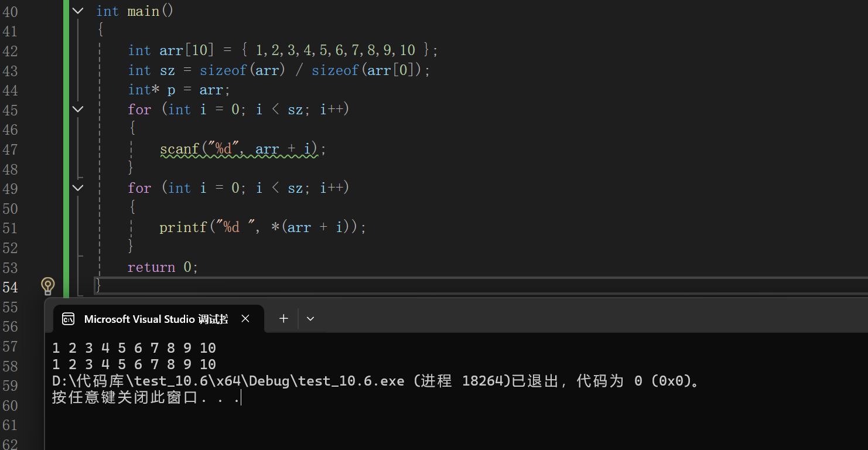The image size is (868, 450).
Task: Click 'return 0;' statement
Action: click(x=163, y=267)
